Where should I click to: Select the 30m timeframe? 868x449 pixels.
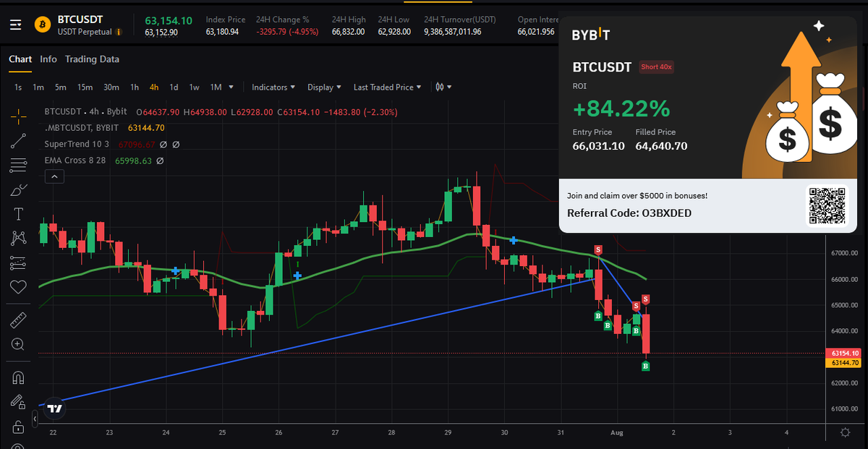(x=111, y=87)
